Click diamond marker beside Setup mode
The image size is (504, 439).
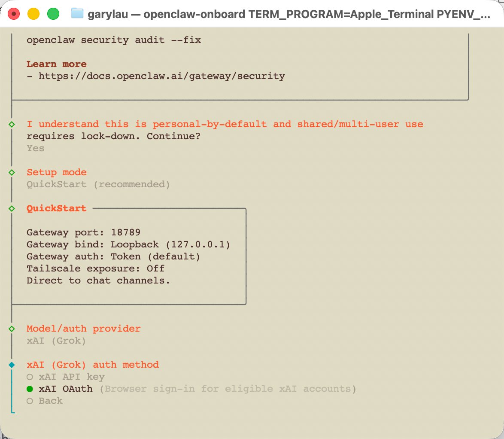(12, 172)
